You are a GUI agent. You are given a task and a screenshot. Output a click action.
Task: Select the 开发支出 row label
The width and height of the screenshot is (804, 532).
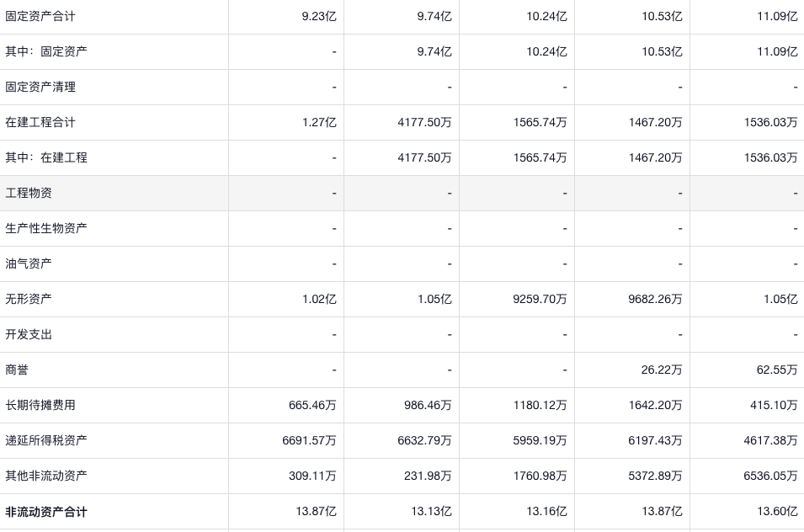(x=29, y=334)
